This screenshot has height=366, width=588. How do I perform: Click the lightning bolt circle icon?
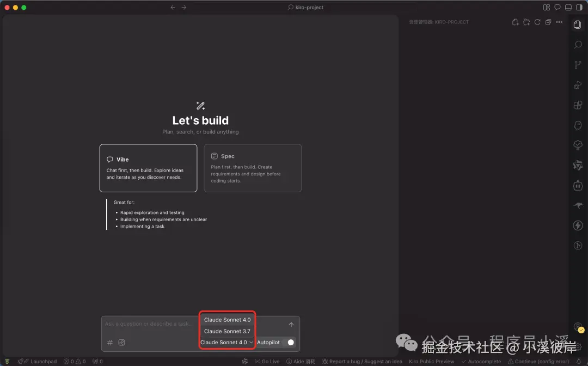(x=578, y=225)
